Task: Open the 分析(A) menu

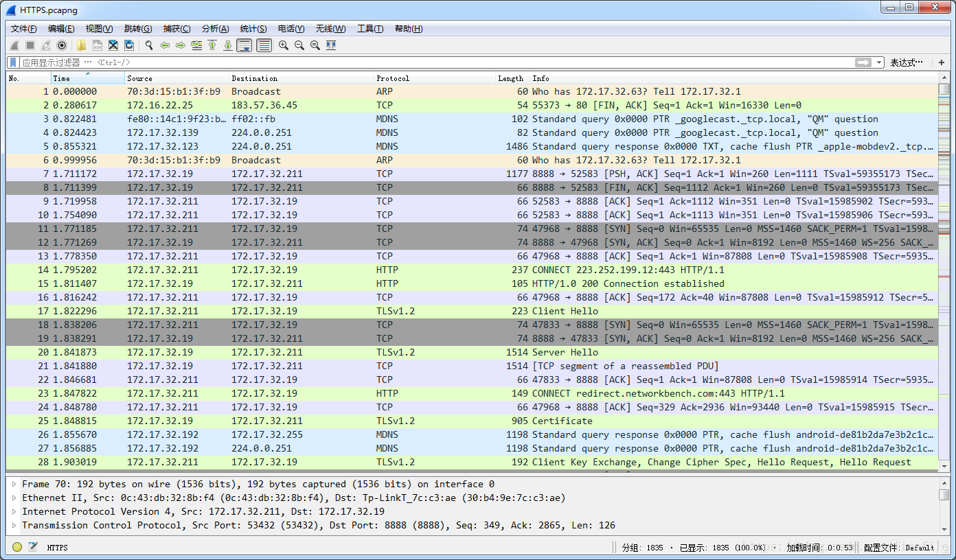Action: click(215, 29)
